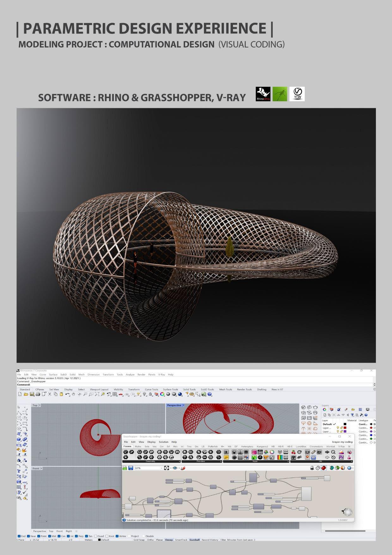This screenshot has height=555, width=392.
Task: Toggle the Point osnap checkbox
Action: 39,536
